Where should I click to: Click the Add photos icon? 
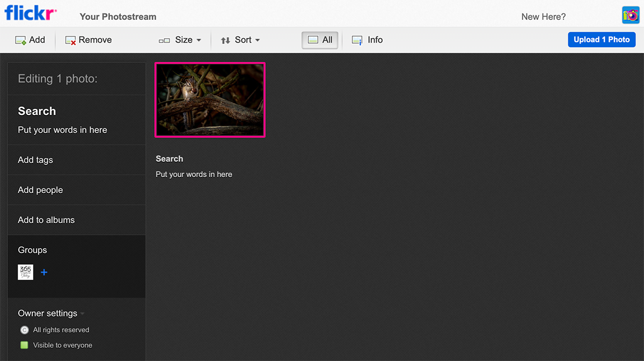[x=20, y=40]
